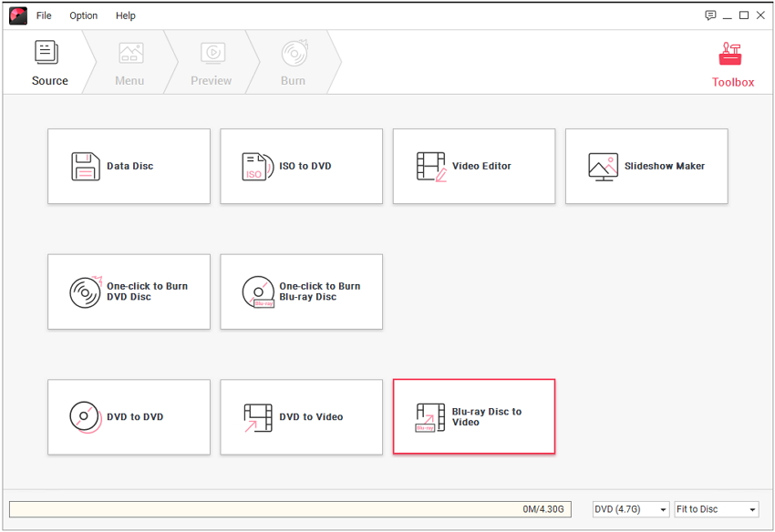
Task: Open the DVD to DVD copier
Action: (x=129, y=417)
